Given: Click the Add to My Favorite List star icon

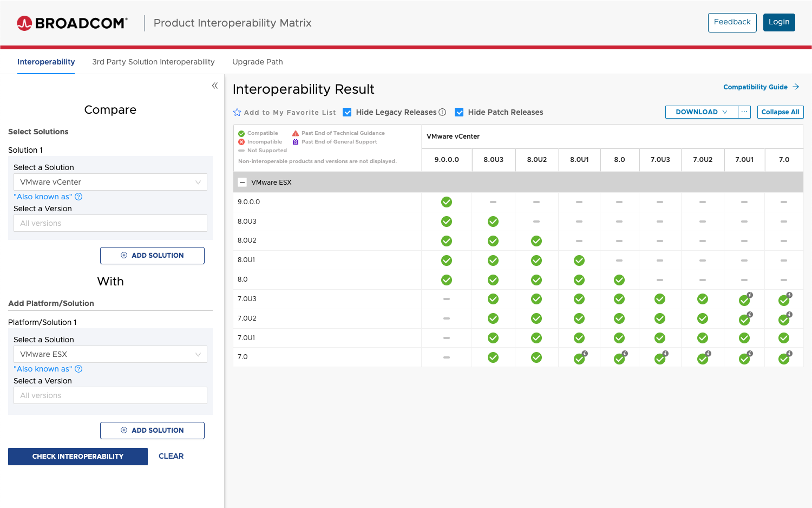Looking at the screenshot, I should coord(237,112).
